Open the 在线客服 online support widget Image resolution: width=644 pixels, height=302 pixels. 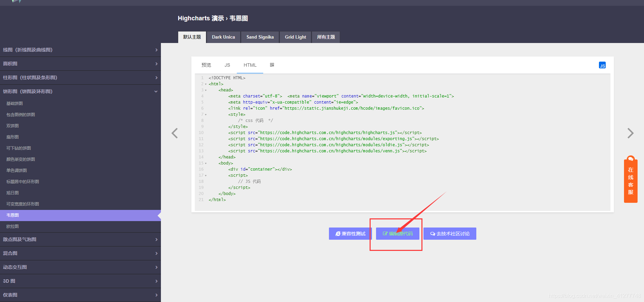630,179
